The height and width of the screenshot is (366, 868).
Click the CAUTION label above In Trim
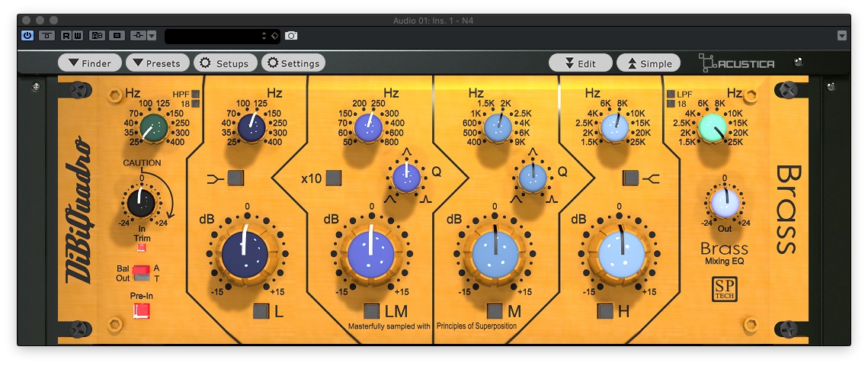[142, 163]
